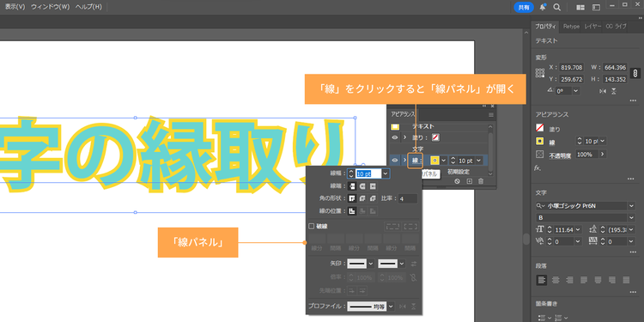Open the ウィンドウ(W) menu
644x322 pixels.
pyautogui.click(x=50, y=7)
